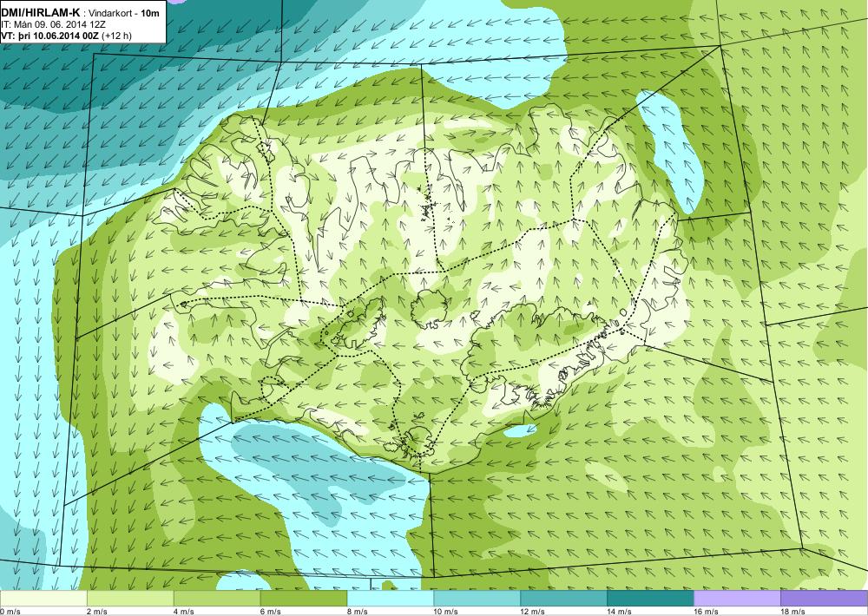The width and height of the screenshot is (868, 616).
Task: Pick the teal swatch between 12 and 14 m/s
Action: [x=563, y=599]
